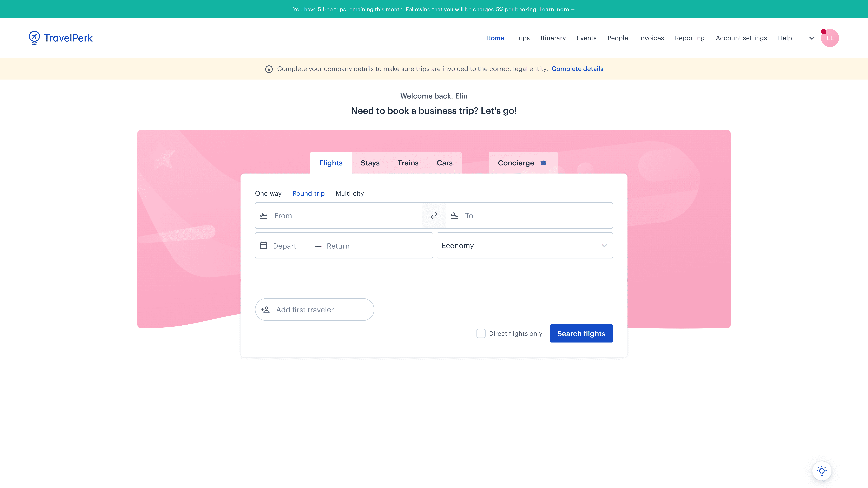Screen dimensions: 868x488
Task: Open Invoices in navigation
Action: coord(651,38)
